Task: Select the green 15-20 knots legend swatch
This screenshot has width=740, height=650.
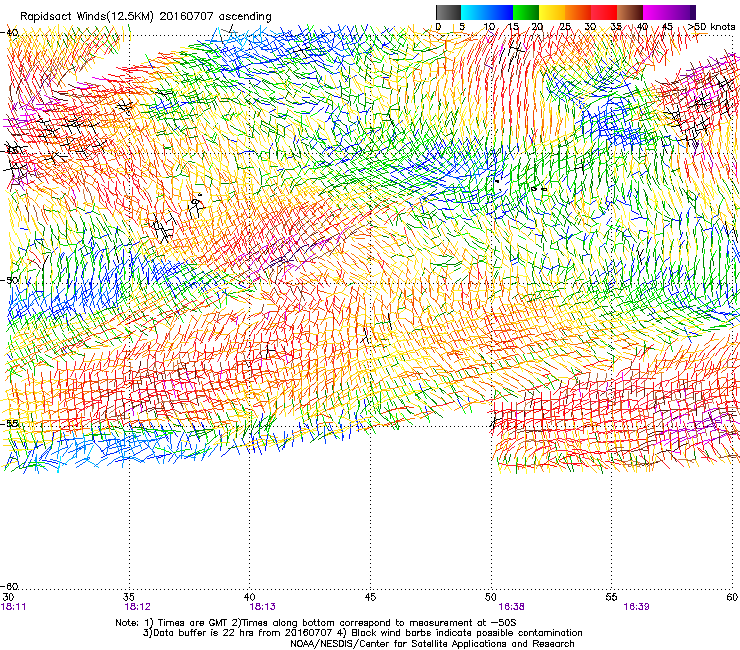Action: 526,12
